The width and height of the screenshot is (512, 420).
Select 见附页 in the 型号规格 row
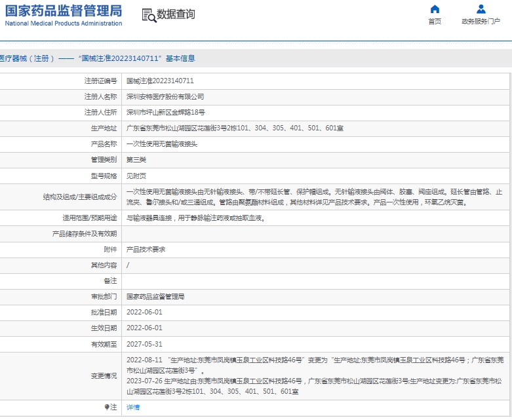coord(136,176)
